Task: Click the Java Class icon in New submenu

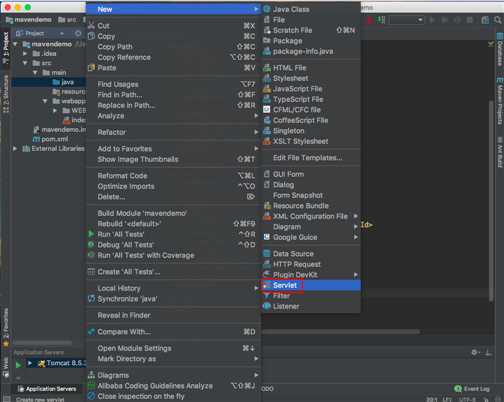Action: (x=267, y=9)
